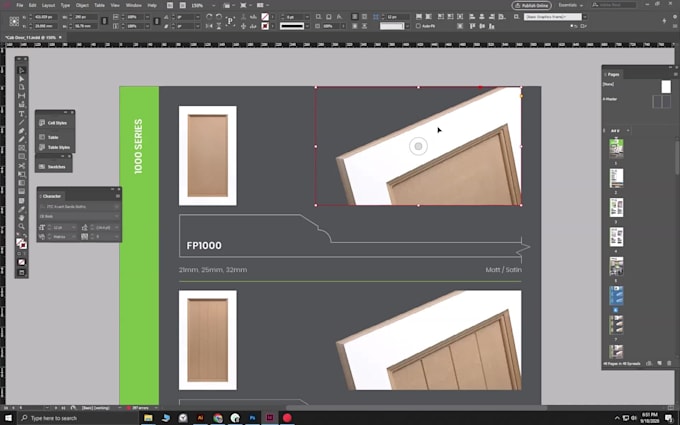Select the Rectangle tool
Image resolution: width=680 pixels, height=425 pixels.
tap(21, 157)
